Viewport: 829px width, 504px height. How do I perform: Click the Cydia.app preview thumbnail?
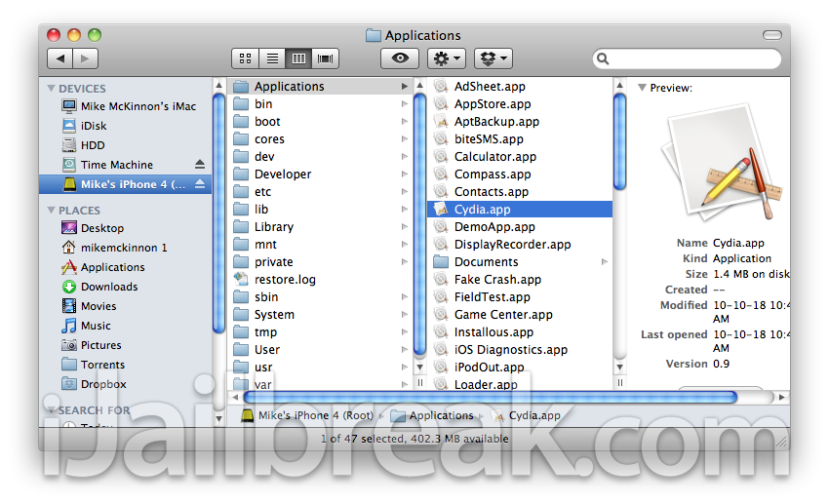tap(722, 163)
